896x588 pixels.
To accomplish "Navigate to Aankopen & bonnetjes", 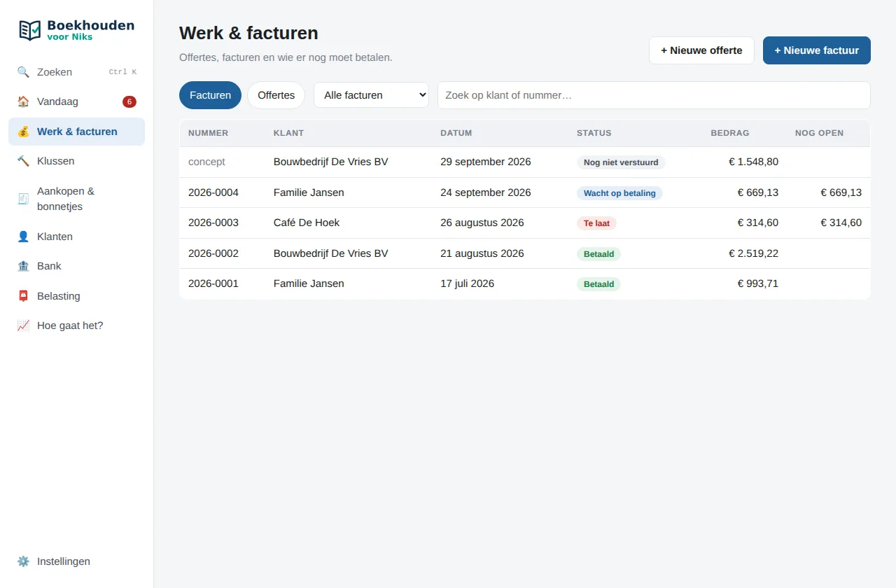I will pos(76,199).
